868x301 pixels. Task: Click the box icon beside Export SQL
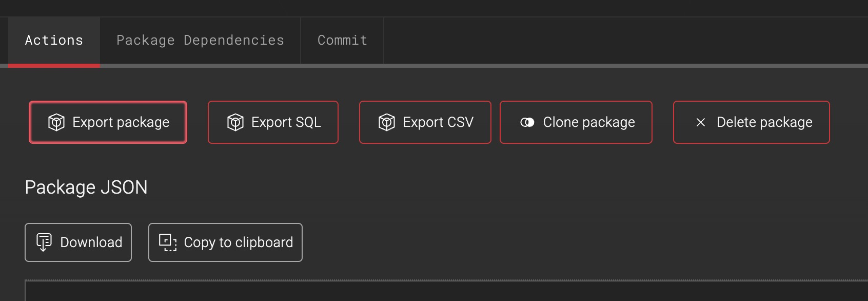click(235, 122)
